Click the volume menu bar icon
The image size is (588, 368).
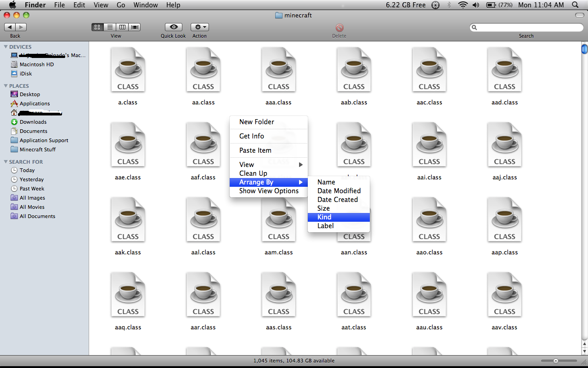tap(475, 5)
